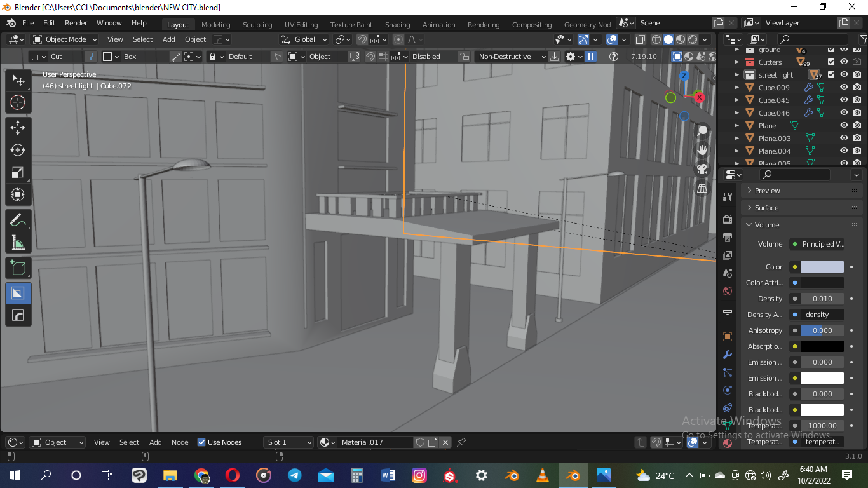Click the Boxcutter help question mark icon
Viewport: 868px width, 488px height.
click(x=613, y=57)
